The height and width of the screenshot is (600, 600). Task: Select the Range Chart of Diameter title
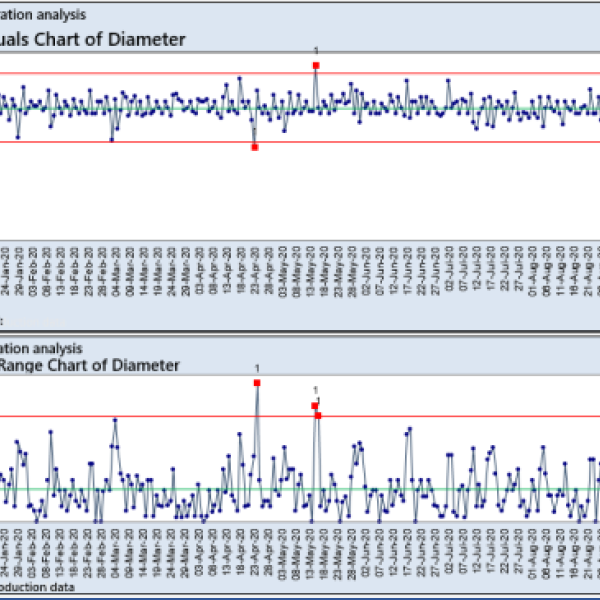click(90, 365)
